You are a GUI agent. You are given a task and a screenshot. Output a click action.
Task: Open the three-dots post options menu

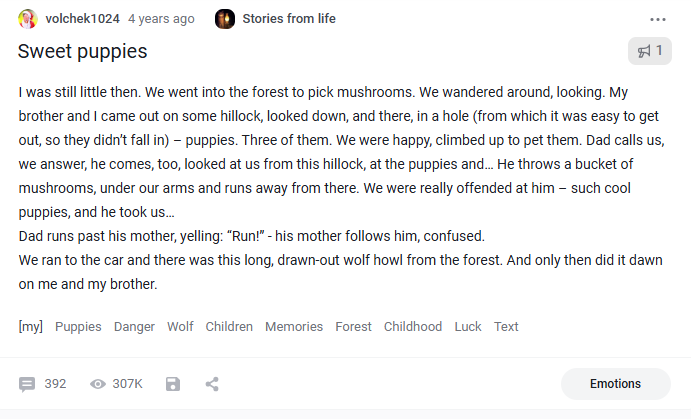point(658,19)
